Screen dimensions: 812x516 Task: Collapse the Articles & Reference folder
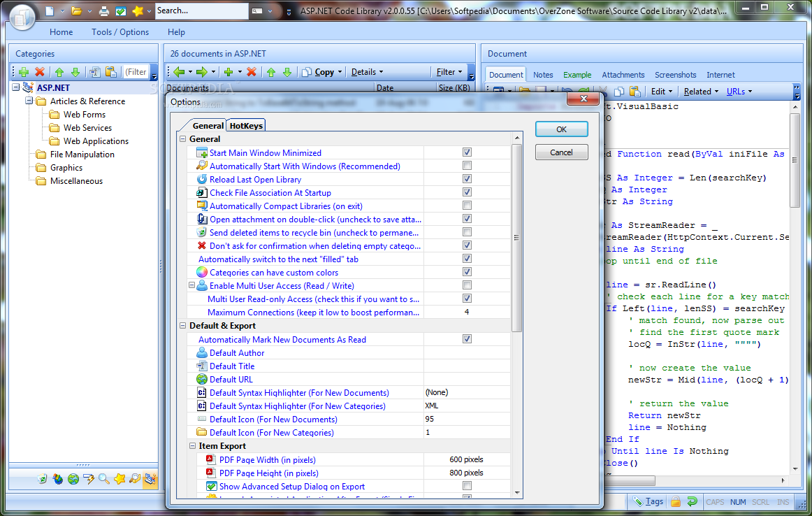click(x=29, y=101)
